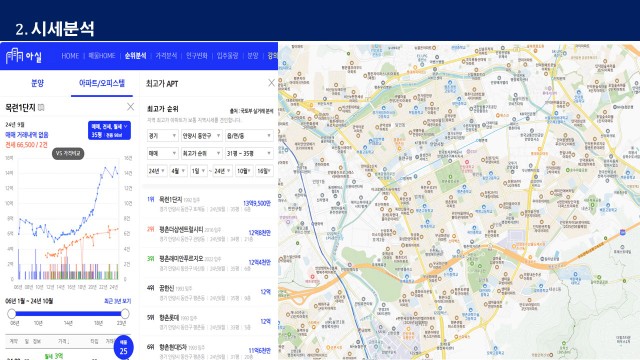
Task: Click the 전세 66,500 / 2건 text
Action: (x=27, y=144)
